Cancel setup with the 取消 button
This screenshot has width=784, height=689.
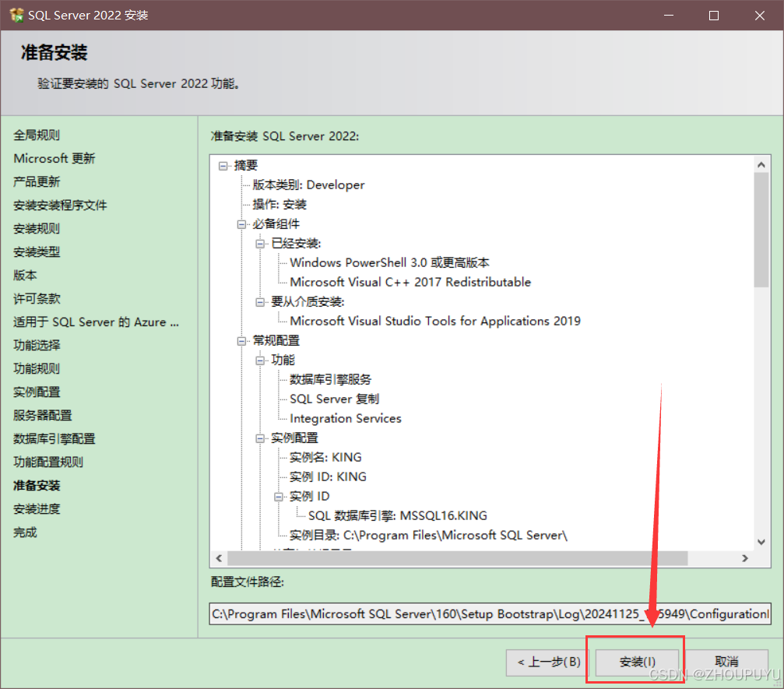(726, 662)
